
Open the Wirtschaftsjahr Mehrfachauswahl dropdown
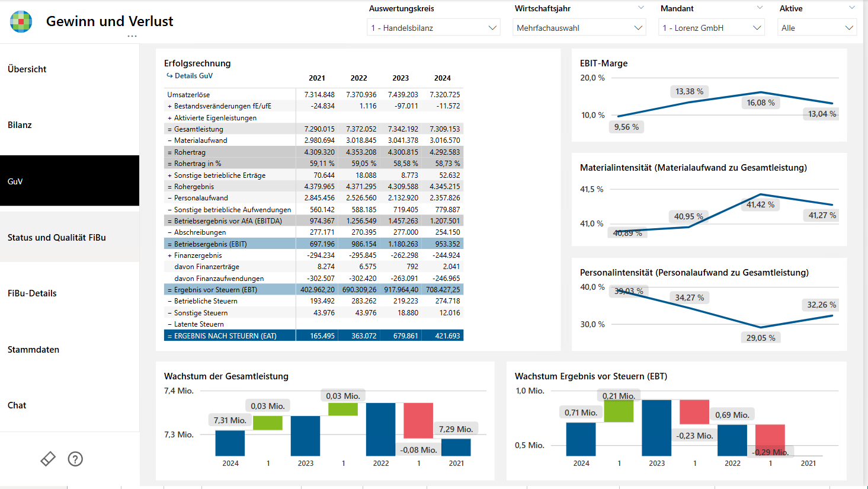[x=579, y=28]
